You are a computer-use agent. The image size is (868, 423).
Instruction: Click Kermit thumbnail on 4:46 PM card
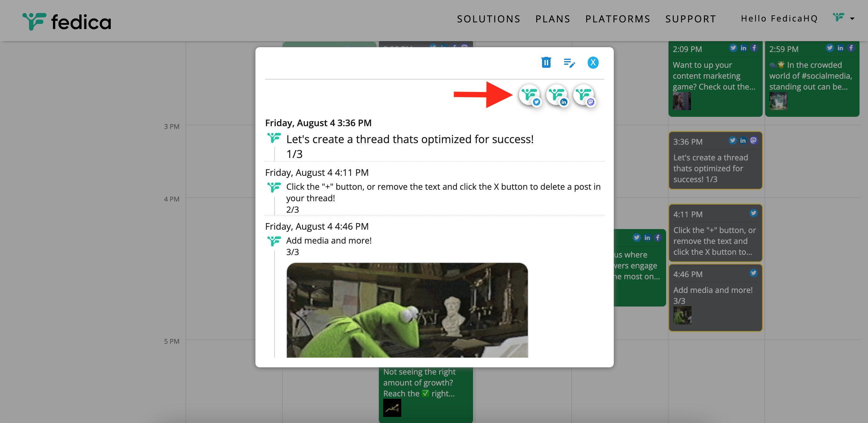[682, 315]
